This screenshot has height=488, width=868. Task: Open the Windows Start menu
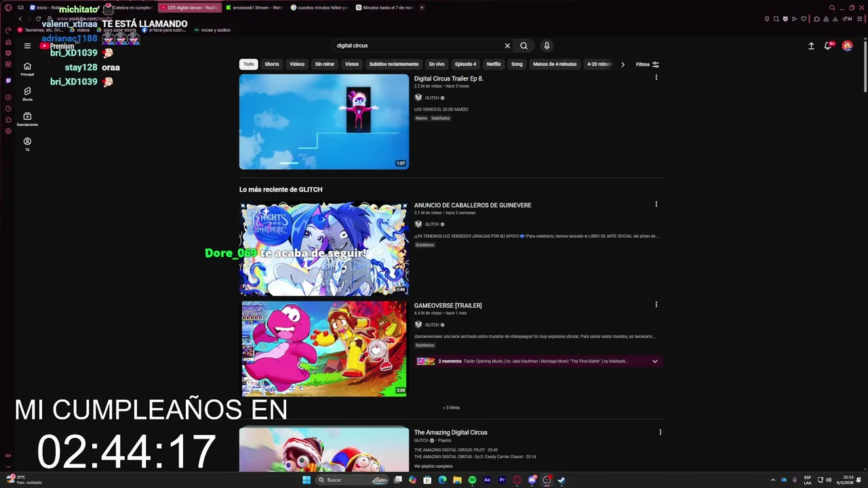tap(307, 480)
